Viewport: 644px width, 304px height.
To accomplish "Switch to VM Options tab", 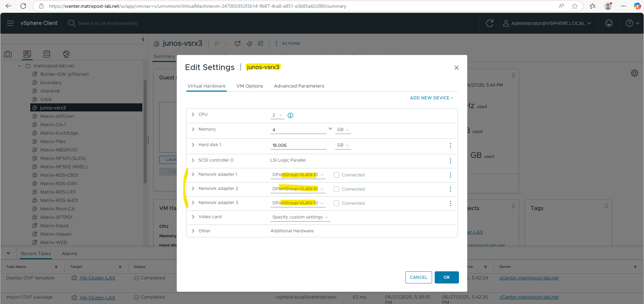I will click(250, 86).
